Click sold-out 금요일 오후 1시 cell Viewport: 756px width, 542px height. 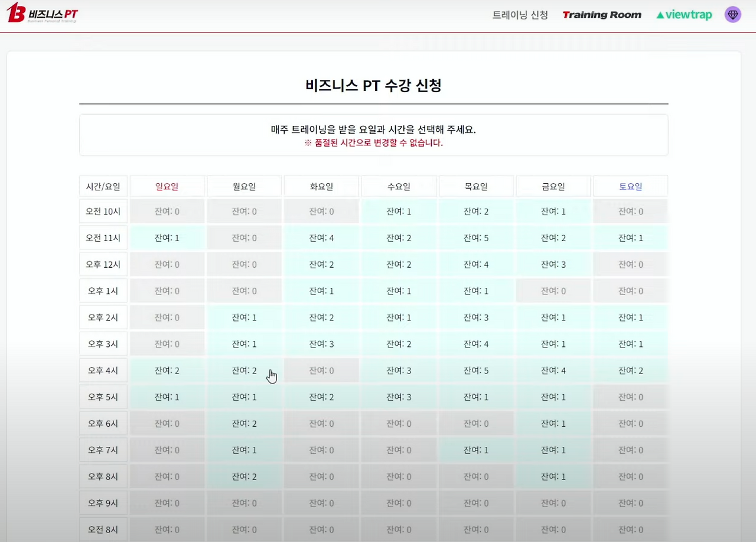[x=553, y=291]
